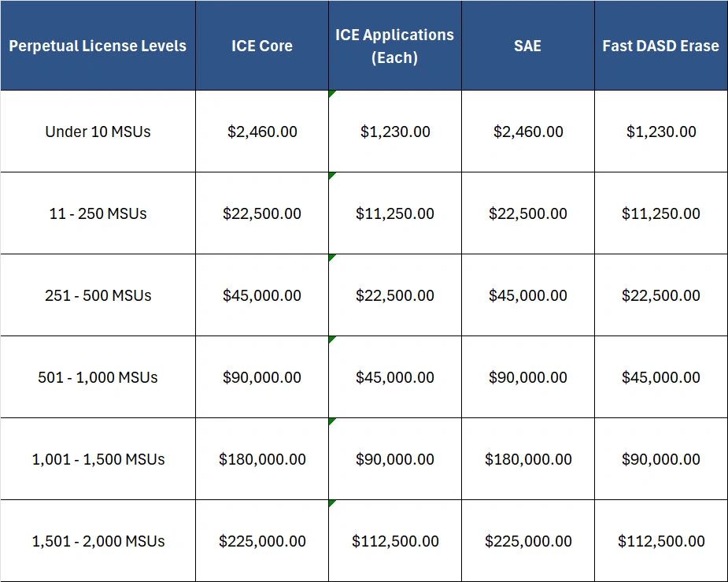Screen dimensions: 728x582
Task: Select the 11 - 250 MSUs row label
Action: tap(98, 213)
